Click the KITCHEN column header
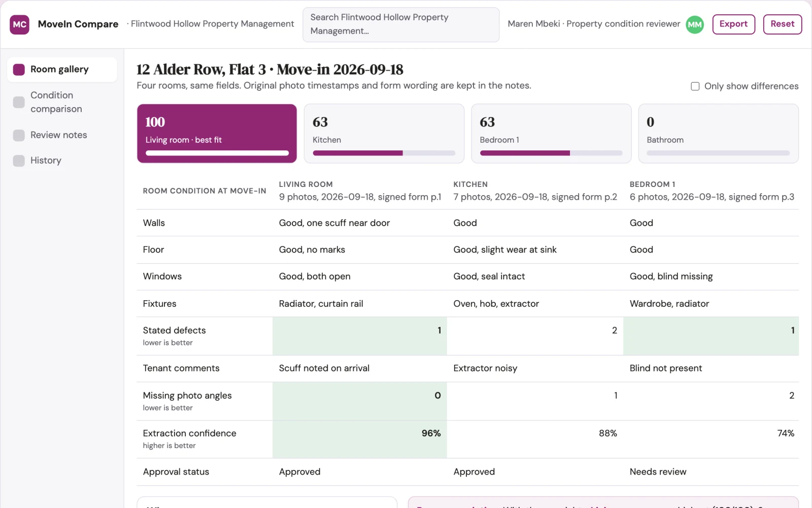812x508 pixels. click(535, 191)
